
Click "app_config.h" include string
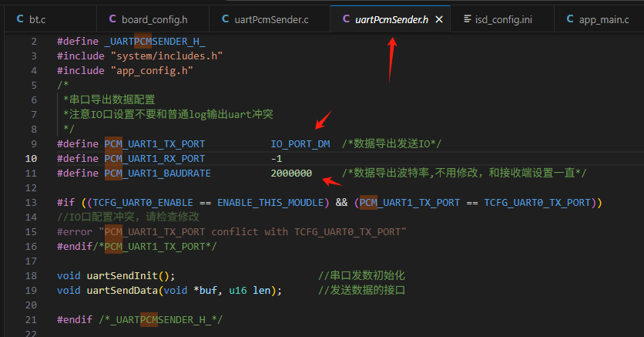click(152, 71)
